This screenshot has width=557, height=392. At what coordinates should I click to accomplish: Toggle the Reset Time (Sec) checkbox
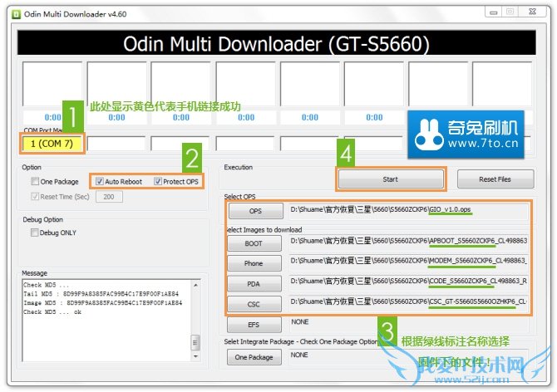(35, 196)
